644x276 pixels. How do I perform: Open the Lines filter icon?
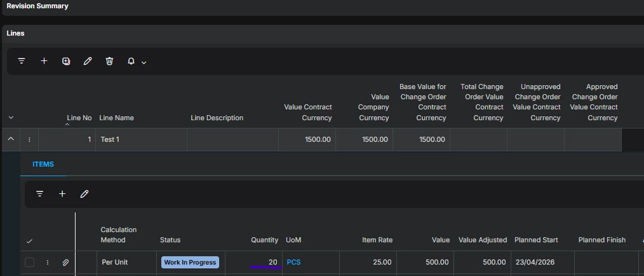point(22,61)
